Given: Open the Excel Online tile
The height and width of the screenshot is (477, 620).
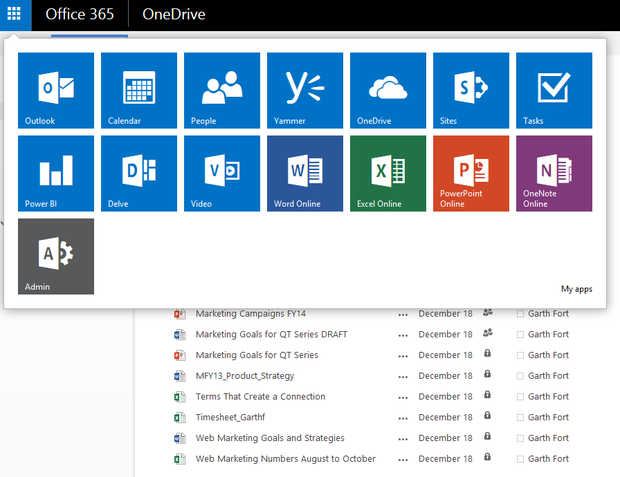Looking at the screenshot, I should pos(388,174).
